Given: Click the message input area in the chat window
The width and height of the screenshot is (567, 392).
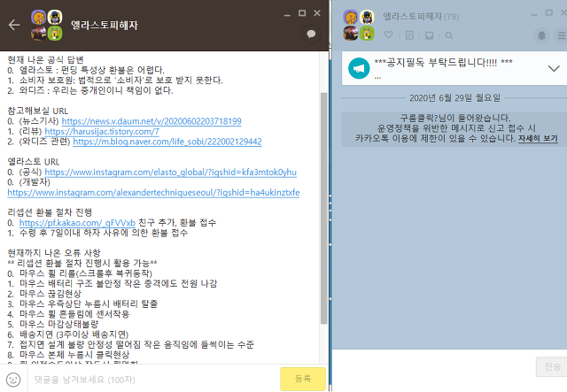Looking at the screenshot, I should tap(434, 371).
